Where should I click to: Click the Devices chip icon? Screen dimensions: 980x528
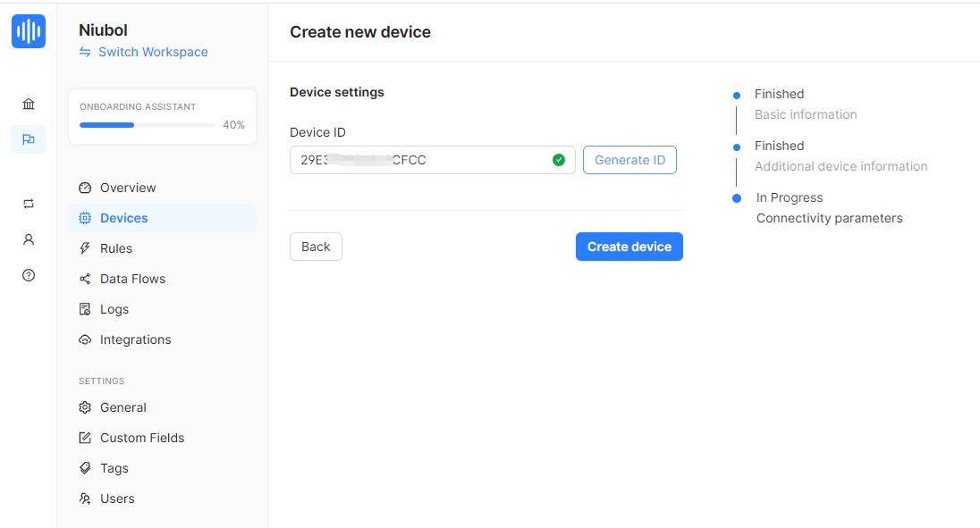click(x=85, y=218)
